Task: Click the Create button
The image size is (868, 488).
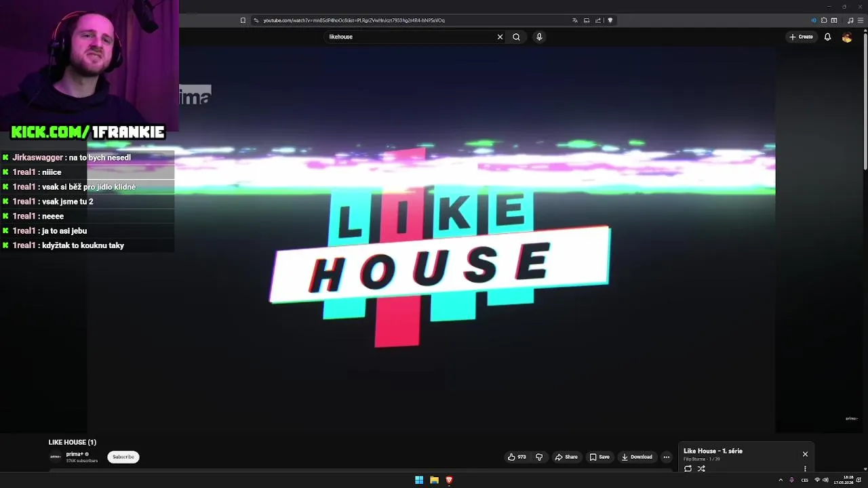Action: click(801, 37)
